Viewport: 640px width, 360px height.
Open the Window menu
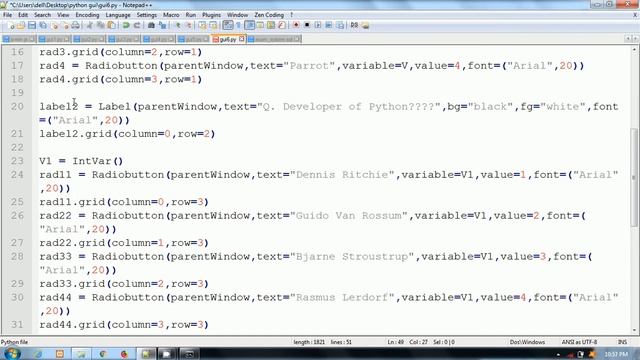237,15
